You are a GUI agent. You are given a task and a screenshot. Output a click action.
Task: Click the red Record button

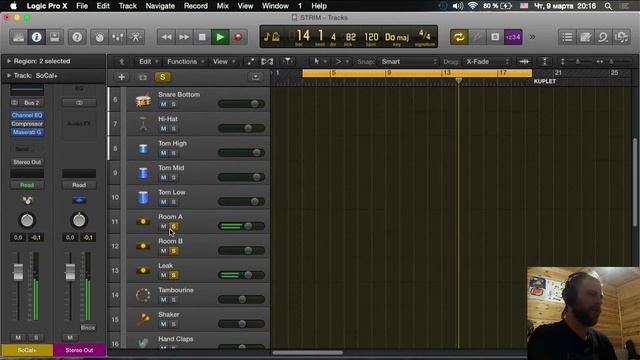[238, 37]
